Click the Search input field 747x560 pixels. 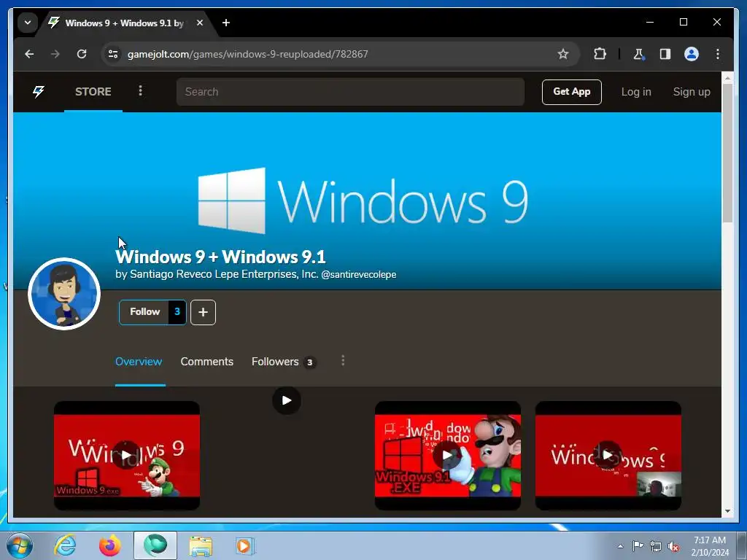tap(350, 92)
